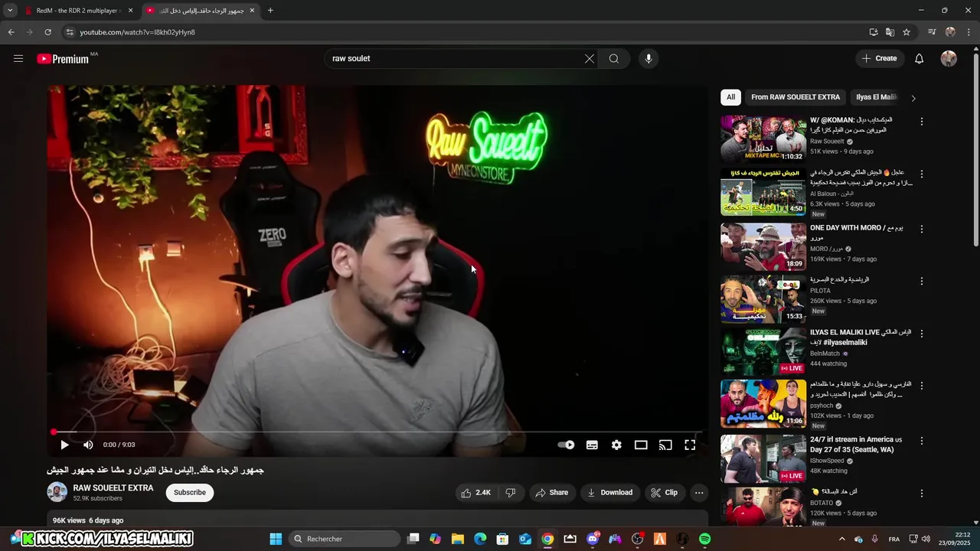Clear the search box with X

pyautogui.click(x=590, y=59)
